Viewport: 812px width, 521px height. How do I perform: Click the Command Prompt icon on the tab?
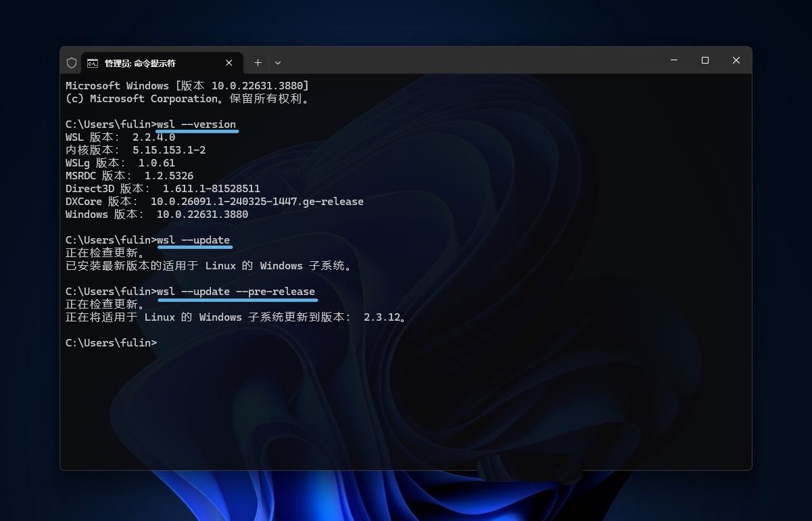(x=93, y=63)
